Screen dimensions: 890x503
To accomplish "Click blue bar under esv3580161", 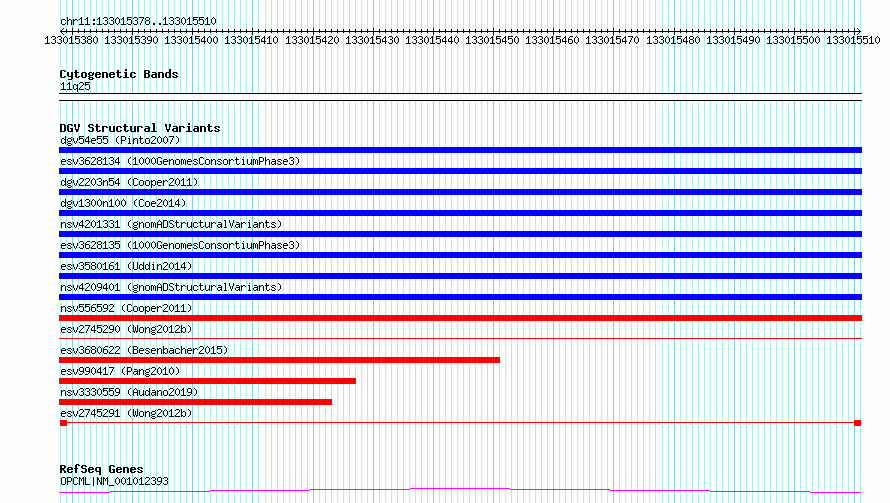I will click(460, 276).
